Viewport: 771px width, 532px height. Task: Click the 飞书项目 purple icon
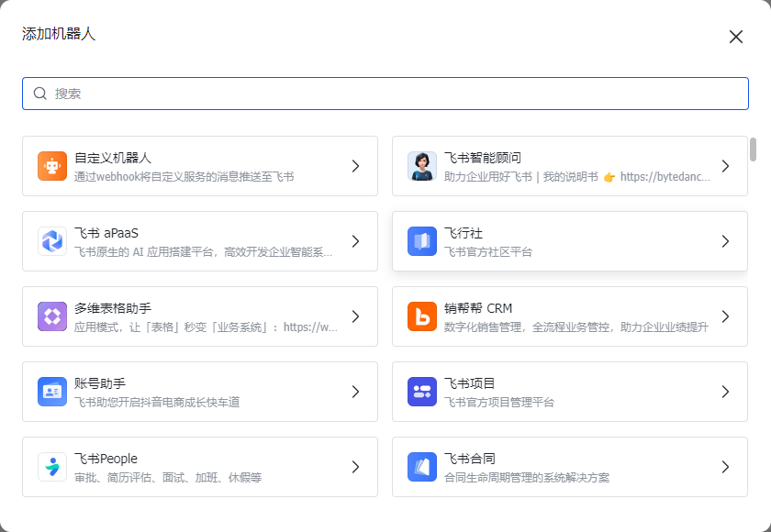(422, 392)
